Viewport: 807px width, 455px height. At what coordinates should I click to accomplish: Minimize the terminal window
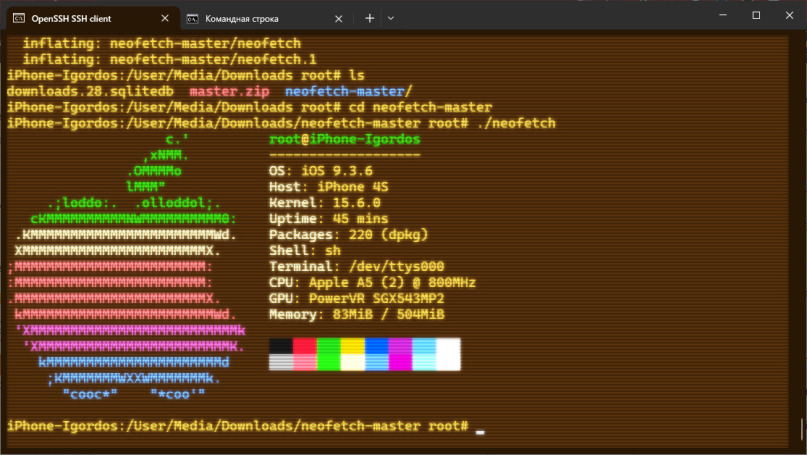pos(711,16)
